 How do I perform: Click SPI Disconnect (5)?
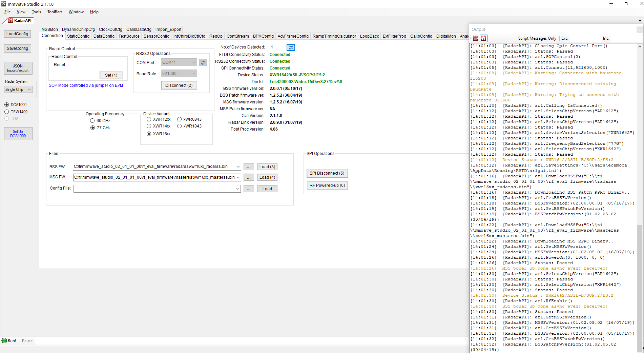click(327, 173)
